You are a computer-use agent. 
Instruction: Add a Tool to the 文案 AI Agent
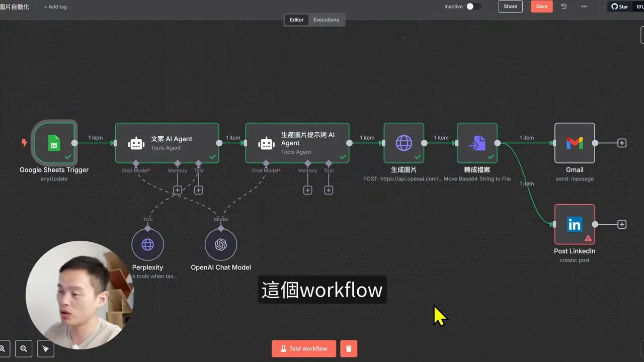click(x=198, y=190)
